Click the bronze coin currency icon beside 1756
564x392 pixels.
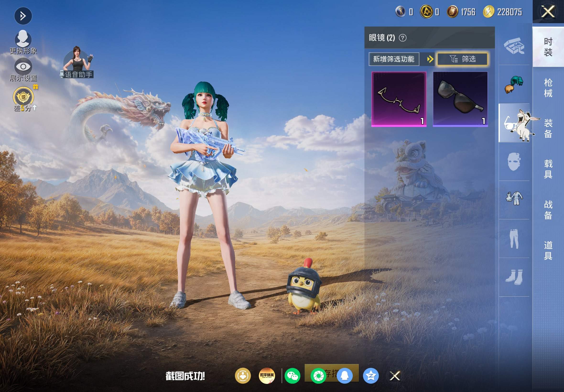pos(452,11)
